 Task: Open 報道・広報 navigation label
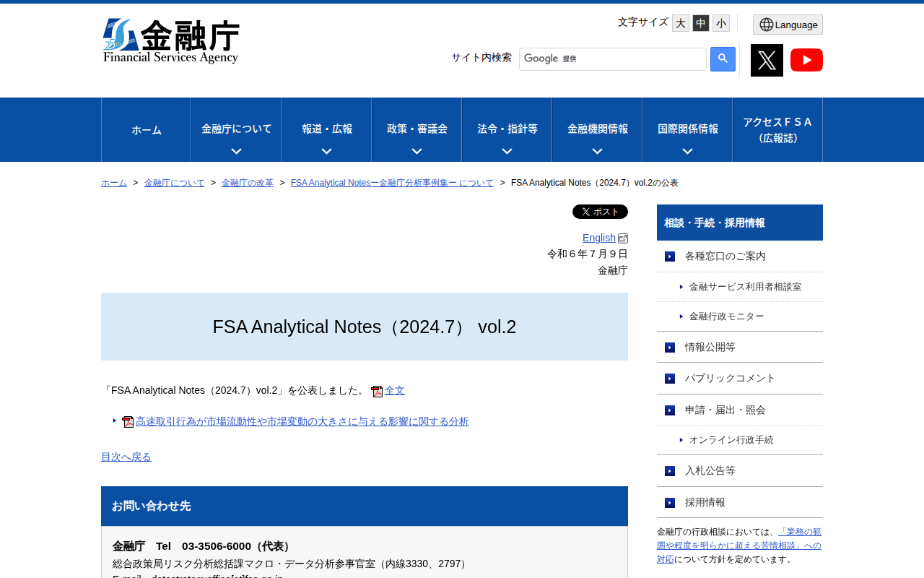(x=327, y=129)
